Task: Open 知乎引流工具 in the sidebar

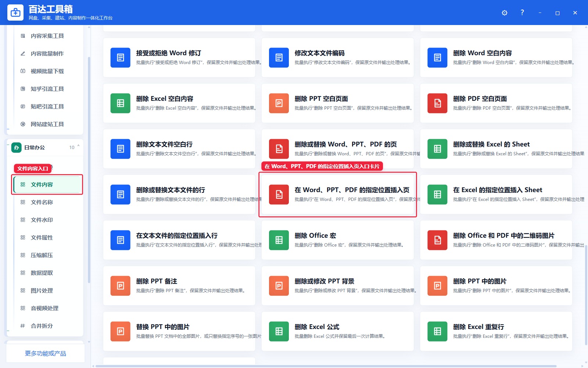Action: click(47, 89)
